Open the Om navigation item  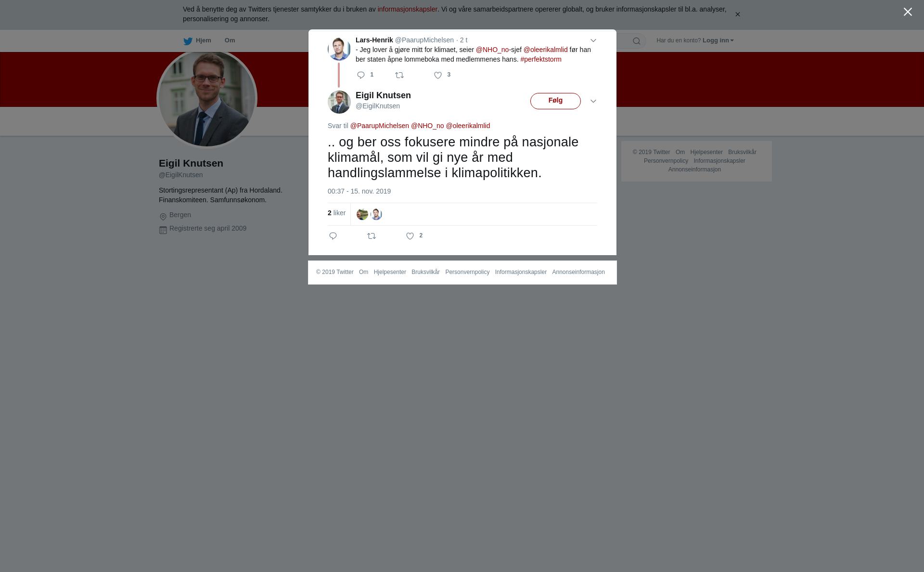230,40
